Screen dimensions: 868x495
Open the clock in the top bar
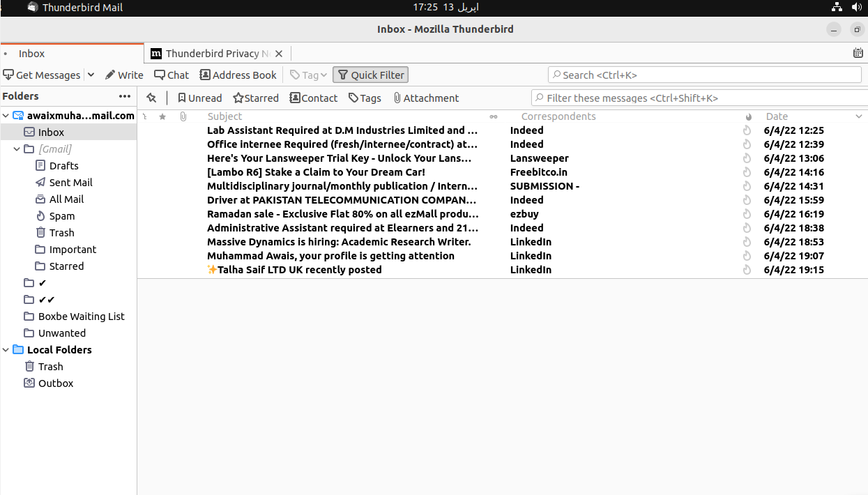tap(446, 7)
